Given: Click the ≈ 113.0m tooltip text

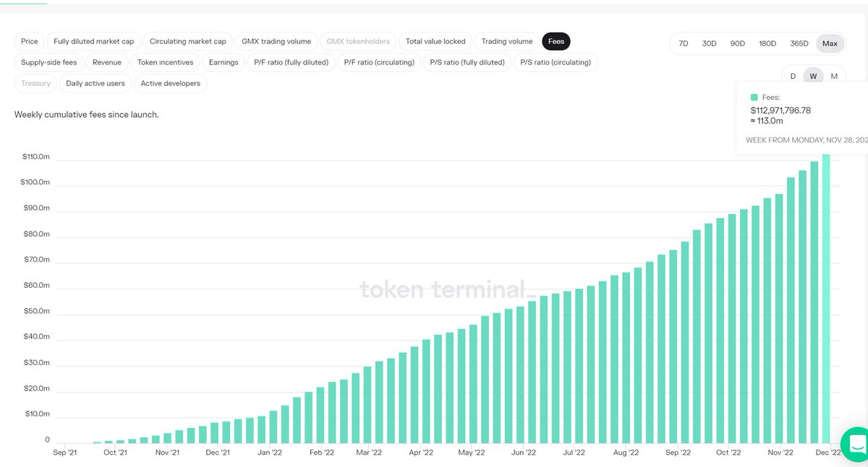Looking at the screenshot, I should [767, 121].
